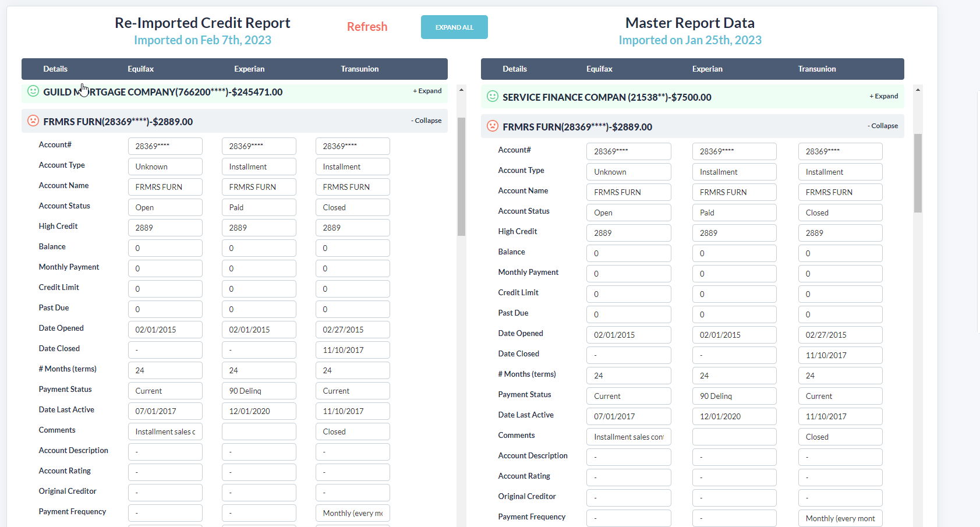Click the Details header in the left report

[x=55, y=69]
